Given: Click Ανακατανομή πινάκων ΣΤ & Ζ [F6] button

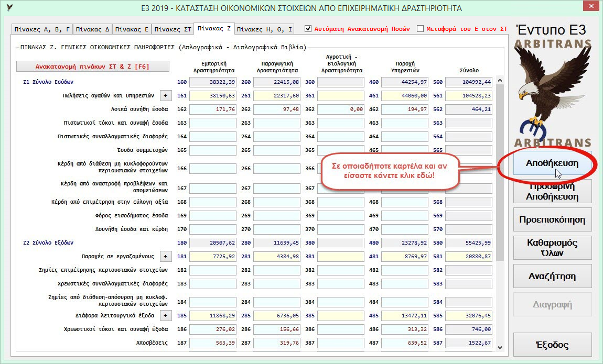Looking at the screenshot, I should pyautogui.click(x=93, y=67).
